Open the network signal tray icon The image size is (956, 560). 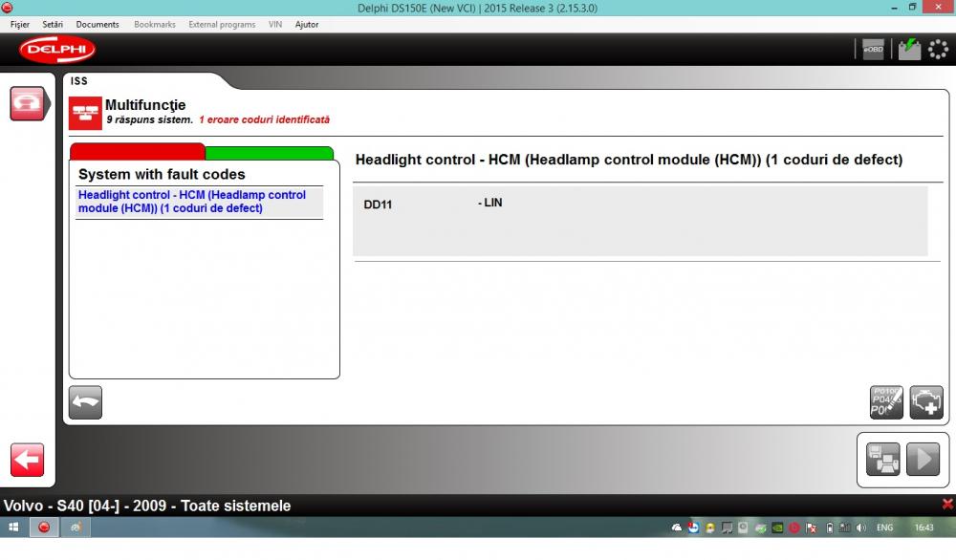[844, 528]
